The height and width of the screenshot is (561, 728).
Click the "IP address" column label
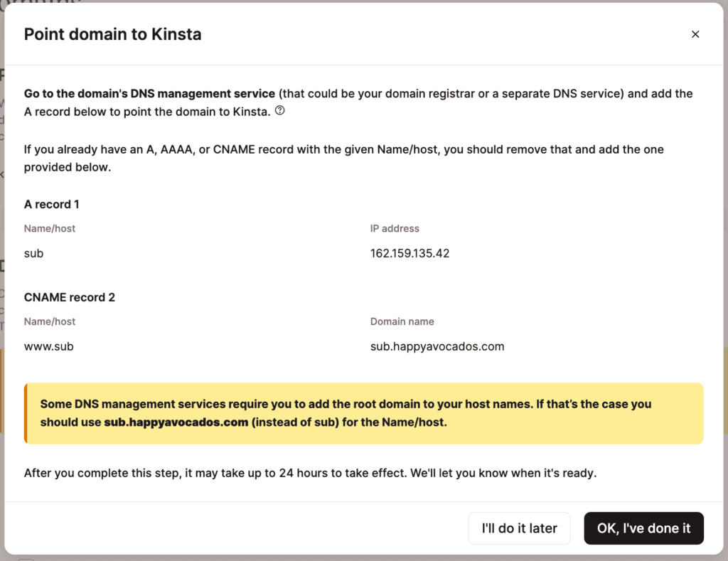(395, 228)
